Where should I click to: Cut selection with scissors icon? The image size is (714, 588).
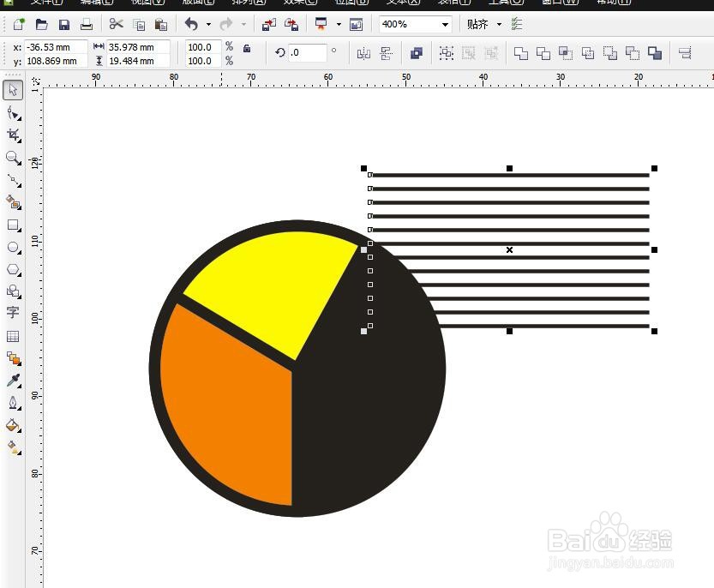tap(116, 24)
